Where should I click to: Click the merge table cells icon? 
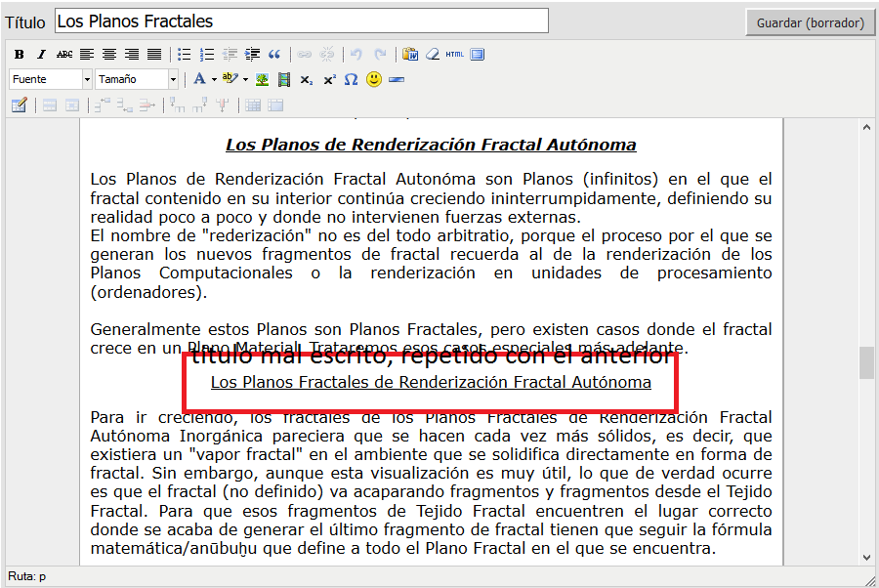coord(275,105)
